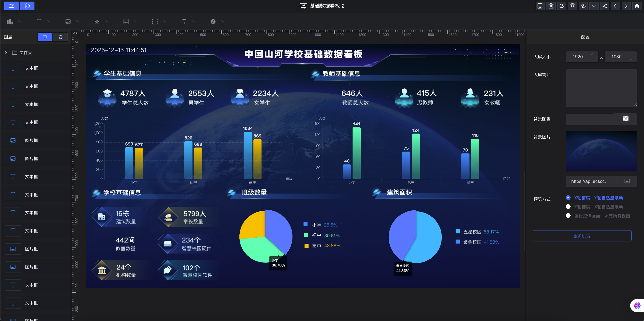Click the 大屏简介 description text area

pos(601,88)
